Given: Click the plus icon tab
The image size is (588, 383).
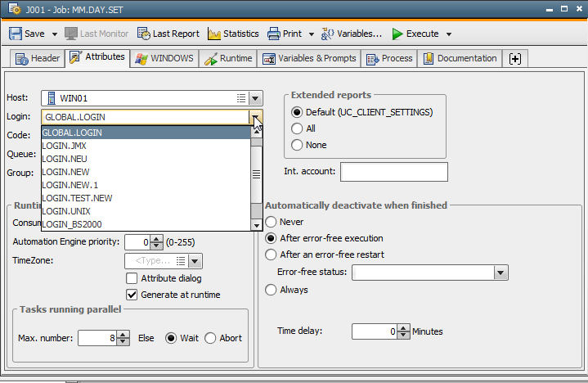Looking at the screenshot, I should (514, 59).
